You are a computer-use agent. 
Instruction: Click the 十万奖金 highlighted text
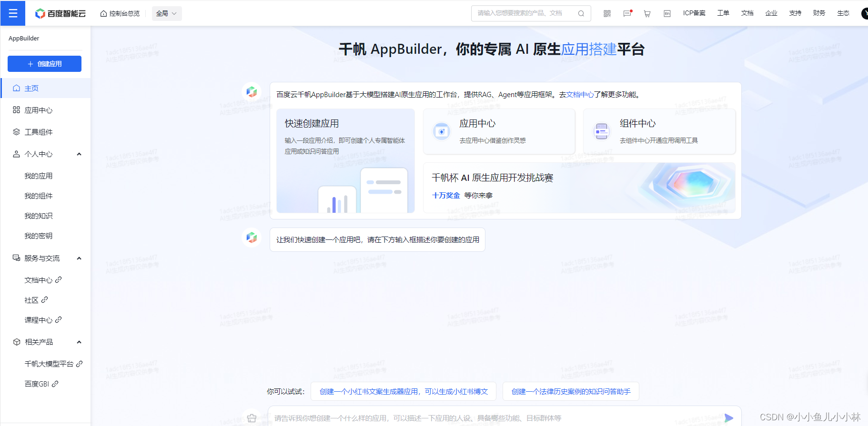446,195
